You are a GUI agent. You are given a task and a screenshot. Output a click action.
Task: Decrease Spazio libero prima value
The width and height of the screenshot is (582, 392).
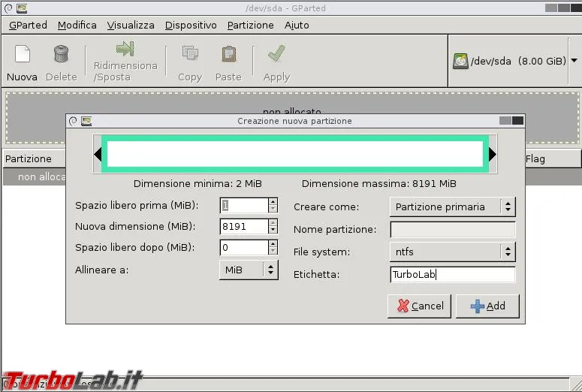pyautogui.click(x=273, y=209)
